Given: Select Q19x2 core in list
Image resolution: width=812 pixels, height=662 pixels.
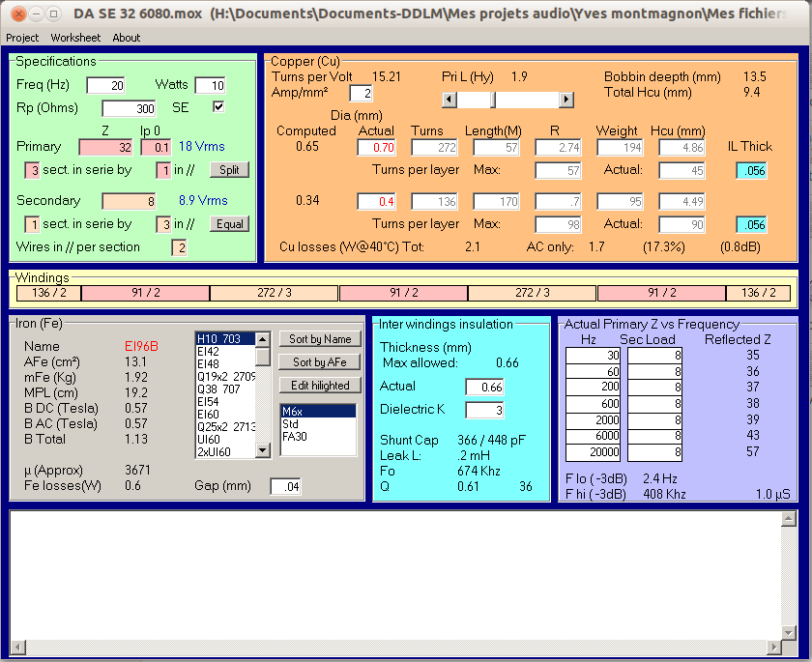Looking at the screenshot, I should pyautogui.click(x=225, y=376).
